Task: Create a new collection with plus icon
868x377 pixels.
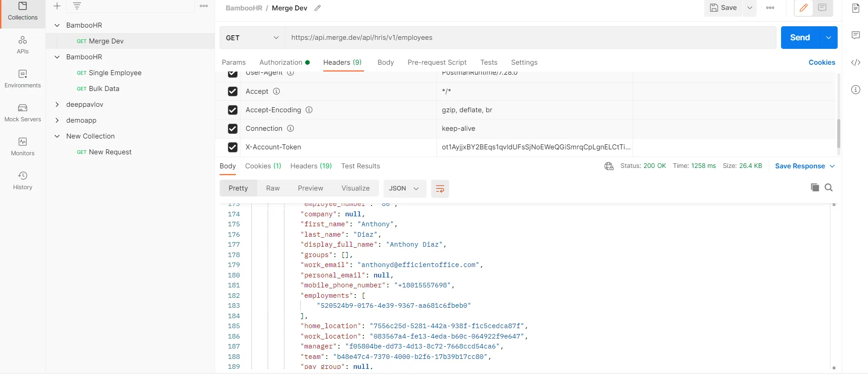Action: [57, 6]
